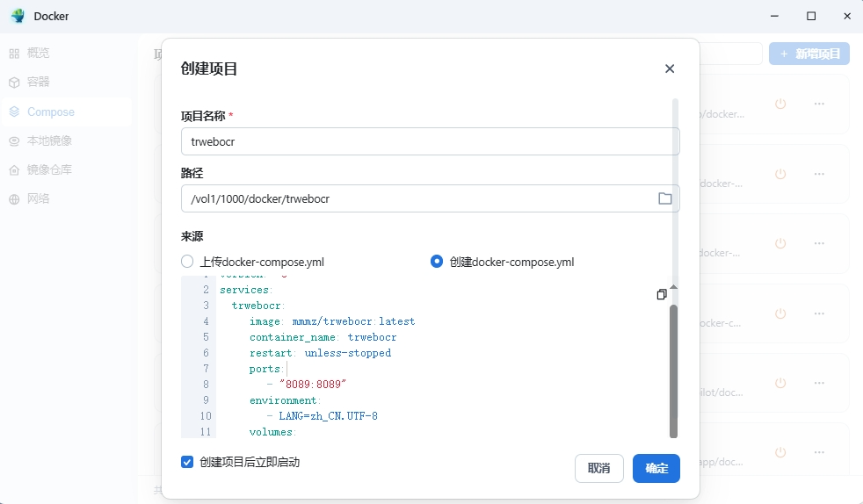Click power icon of ocker-c... row
The image size is (863, 504).
point(780,313)
